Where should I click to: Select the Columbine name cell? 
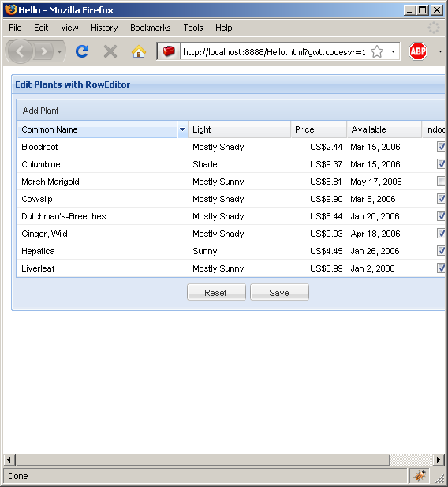(x=103, y=164)
